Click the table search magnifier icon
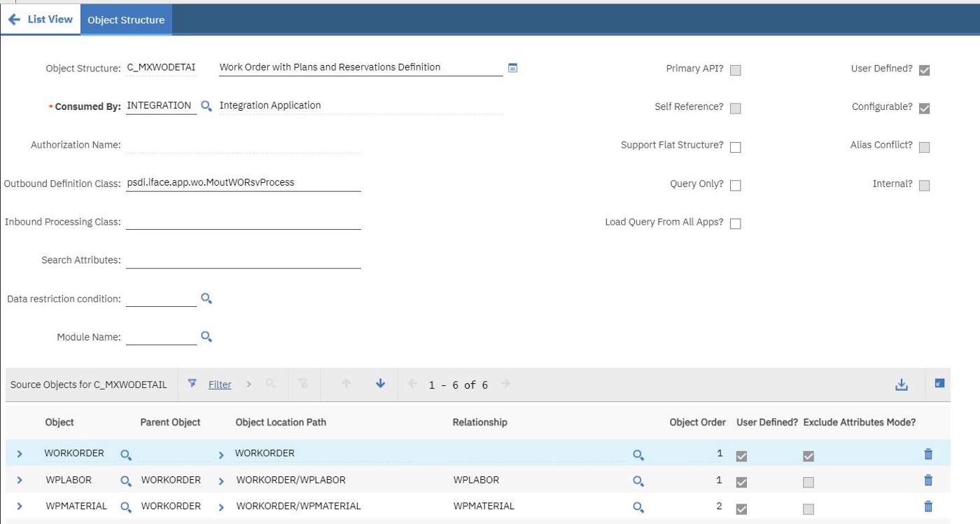The height and width of the screenshot is (524, 980). tap(270, 384)
